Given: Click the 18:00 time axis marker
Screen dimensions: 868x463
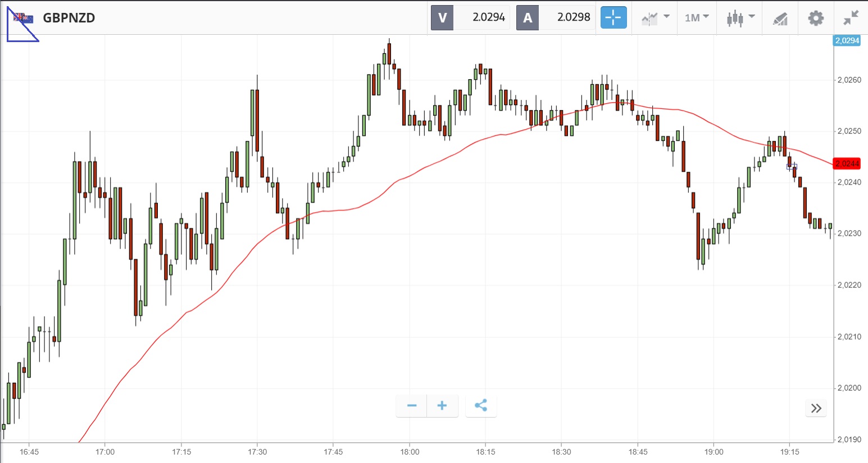Looking at the screenshot, I should [410, 452].
